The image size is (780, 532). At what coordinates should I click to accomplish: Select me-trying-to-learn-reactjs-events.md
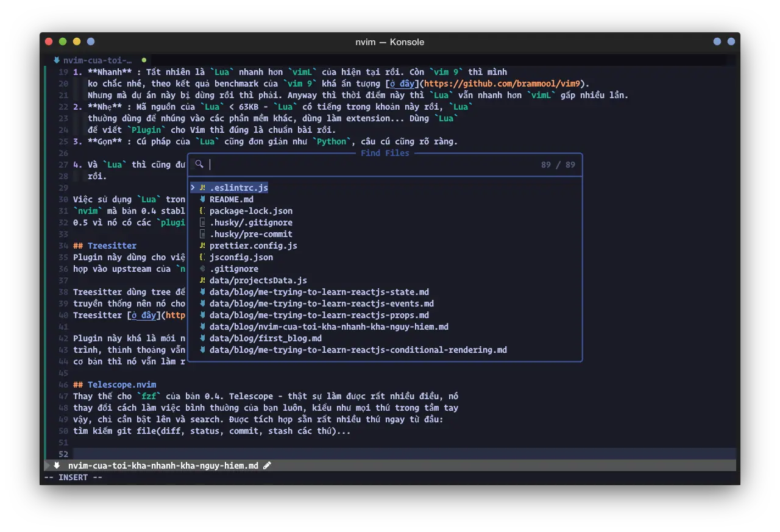tap(322, 303)
